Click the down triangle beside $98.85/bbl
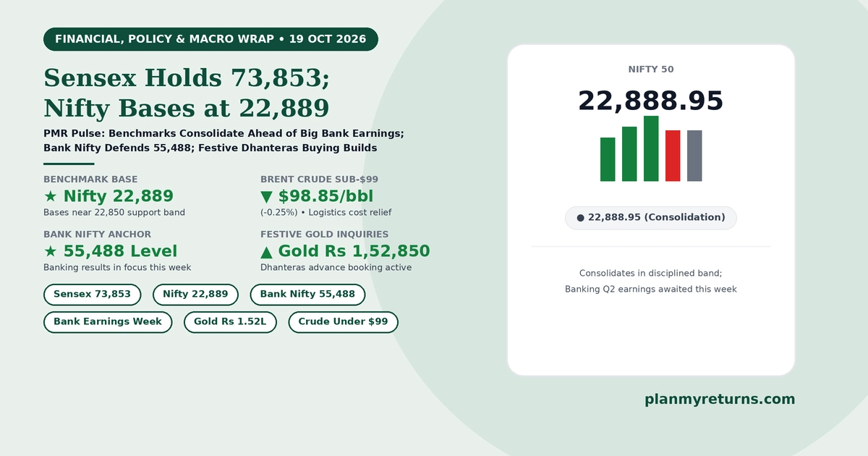 266,196
